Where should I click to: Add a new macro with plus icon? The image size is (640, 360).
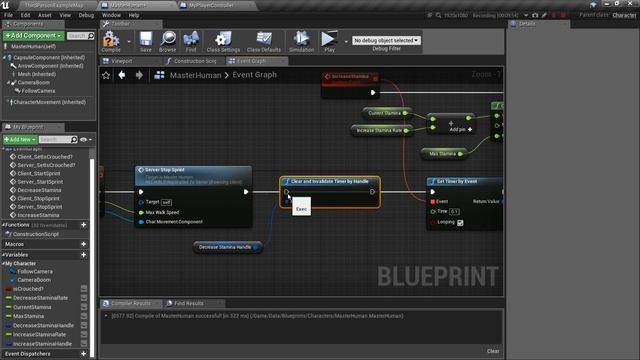[84, 244]
